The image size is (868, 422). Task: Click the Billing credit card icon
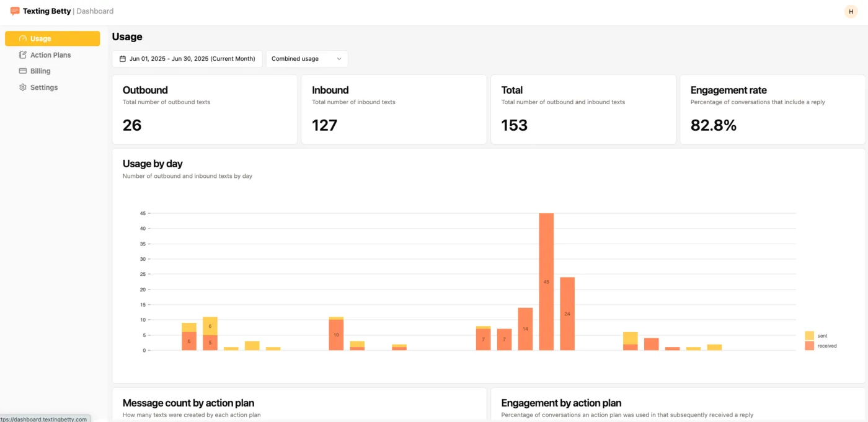click(x=23, y=71)
